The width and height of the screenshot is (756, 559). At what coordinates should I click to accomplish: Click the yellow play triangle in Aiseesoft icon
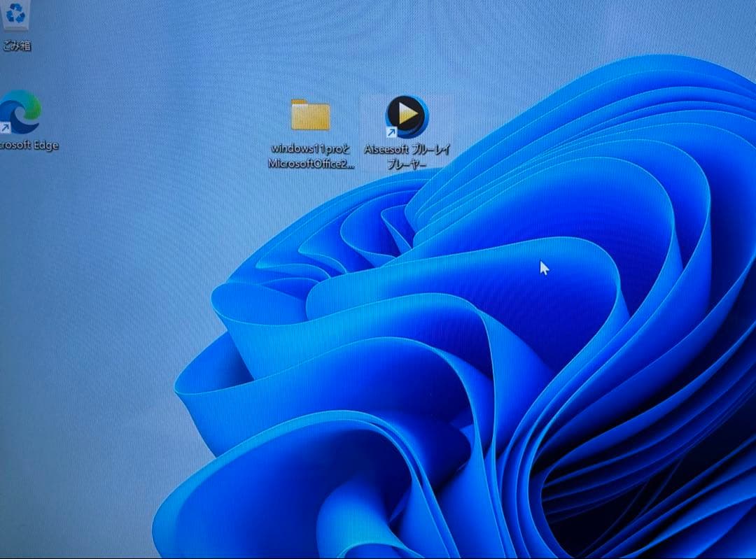pos(408,113)
